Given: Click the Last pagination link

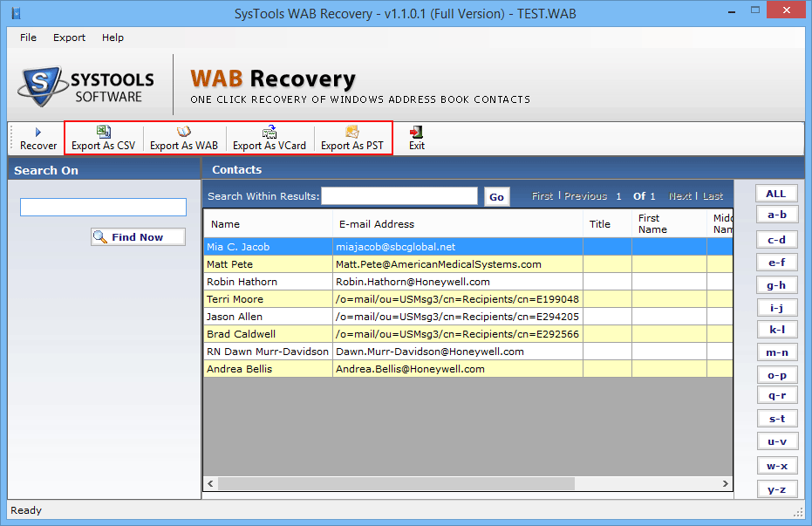Looking at the screenshot, I should [714, 195].
